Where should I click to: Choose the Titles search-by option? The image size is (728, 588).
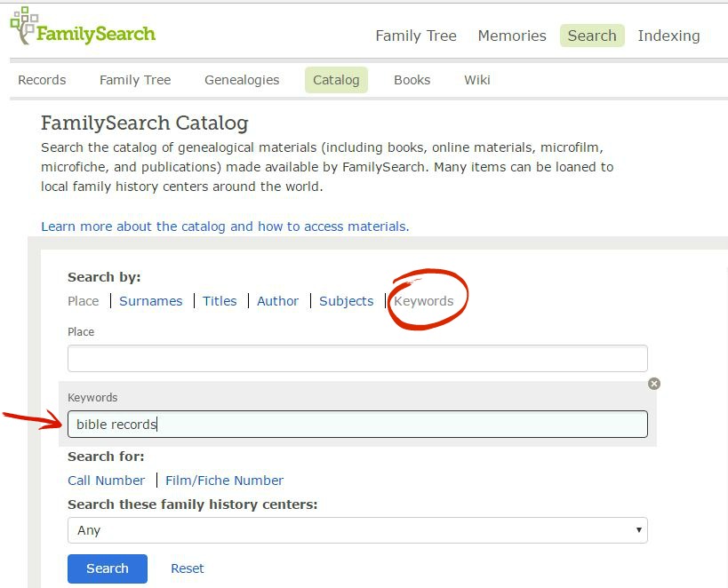[220, 301]
